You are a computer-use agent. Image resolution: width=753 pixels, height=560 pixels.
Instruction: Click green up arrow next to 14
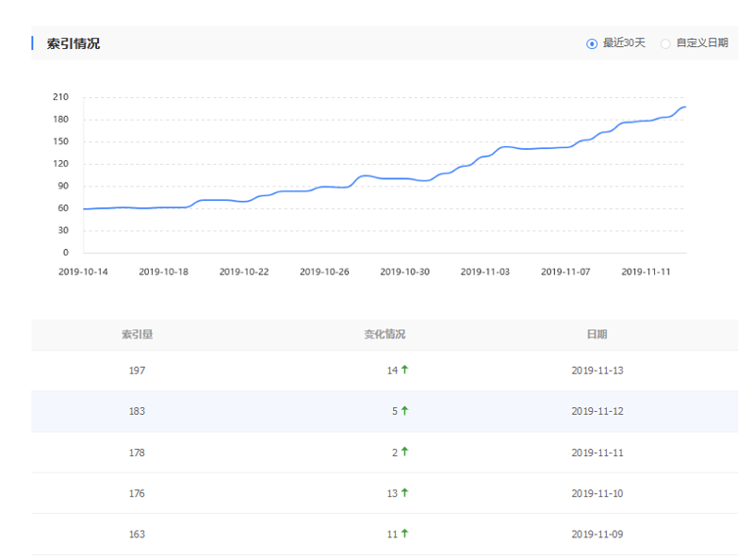404,370
